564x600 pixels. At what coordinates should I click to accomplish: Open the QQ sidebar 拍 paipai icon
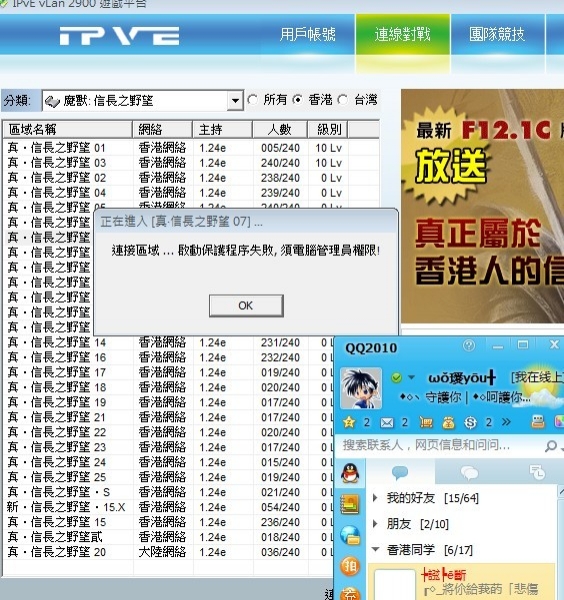point(350,566)
